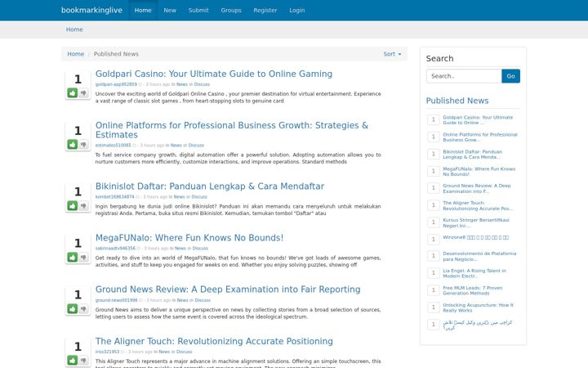Open sidebar link starting with Winzone8
The image size is (588, 368).
(x=476, y=237)
